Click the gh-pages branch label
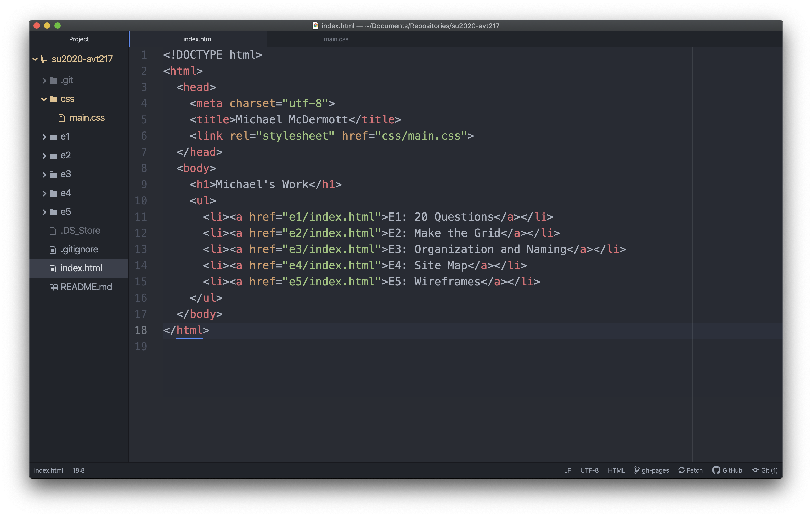This screenshot has width=812, height=517. coord(655,470)
